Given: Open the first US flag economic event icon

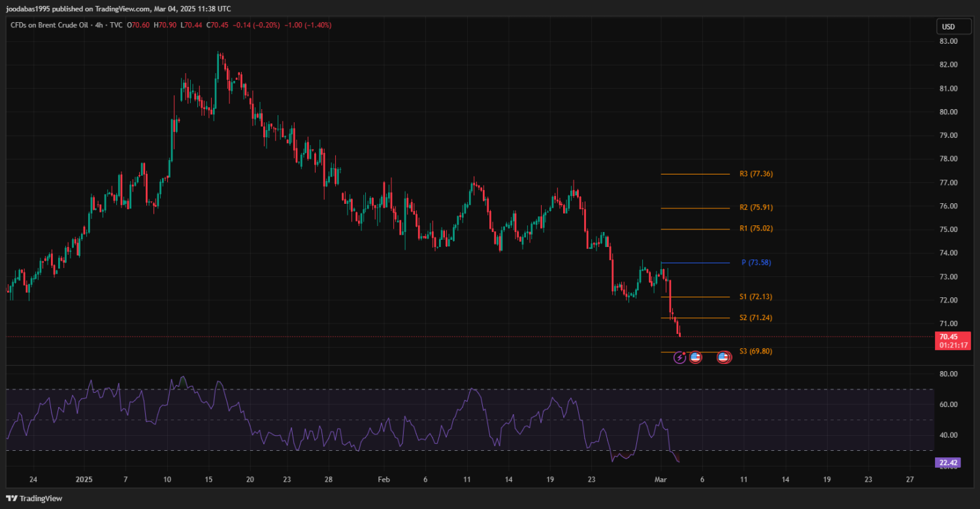Looking at the screenshot, I should [695, 357].
